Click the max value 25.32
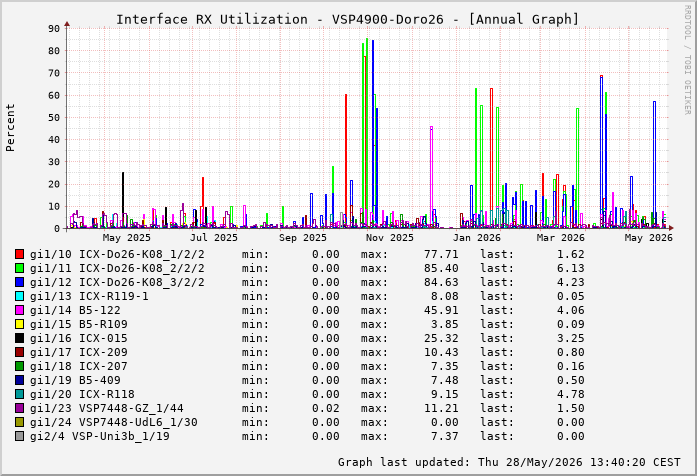 (x=441, y=338)
